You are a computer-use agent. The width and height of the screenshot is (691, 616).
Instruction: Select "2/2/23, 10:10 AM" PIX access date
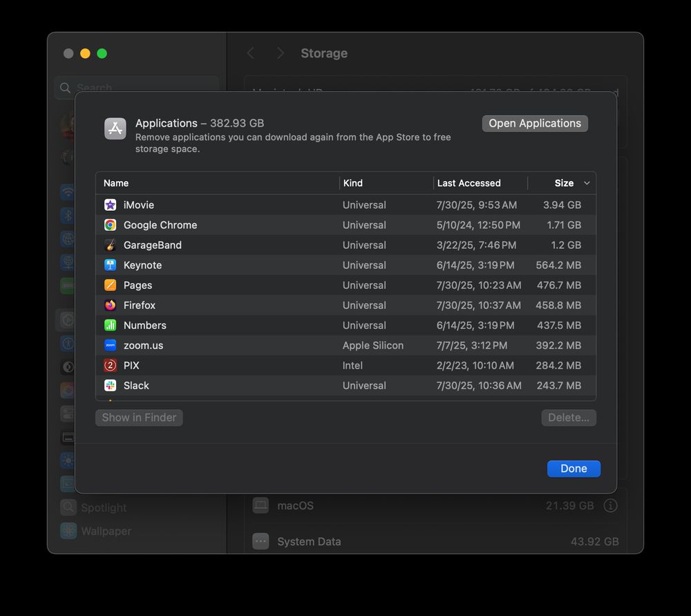pos(475,366)
